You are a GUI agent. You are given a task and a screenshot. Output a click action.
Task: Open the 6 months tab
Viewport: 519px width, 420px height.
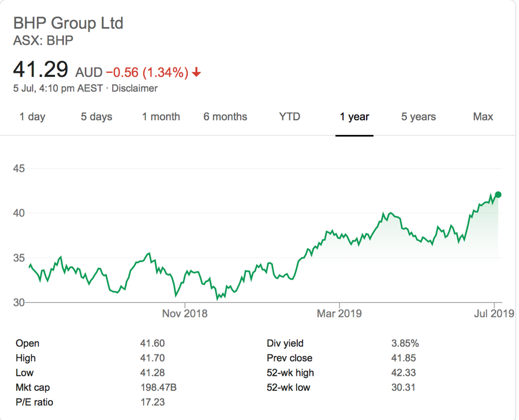[225, 117]
